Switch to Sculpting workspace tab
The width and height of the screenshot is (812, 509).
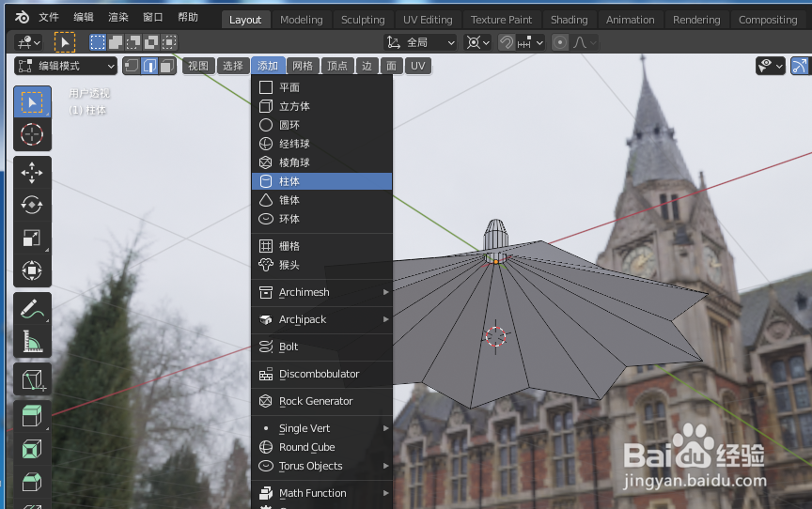point(363,20)
